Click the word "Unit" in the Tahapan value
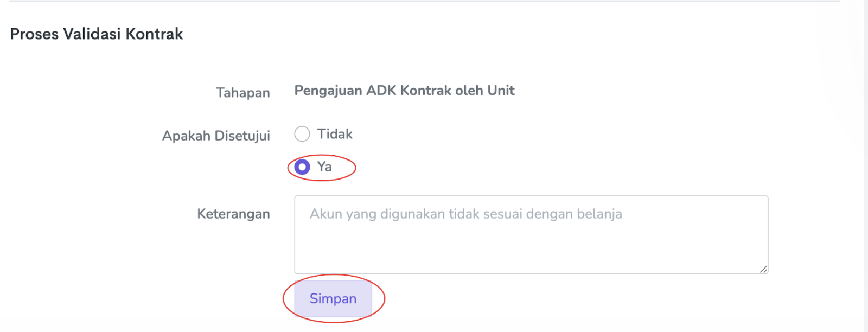The image size is (868, 332). coord(501,91)
